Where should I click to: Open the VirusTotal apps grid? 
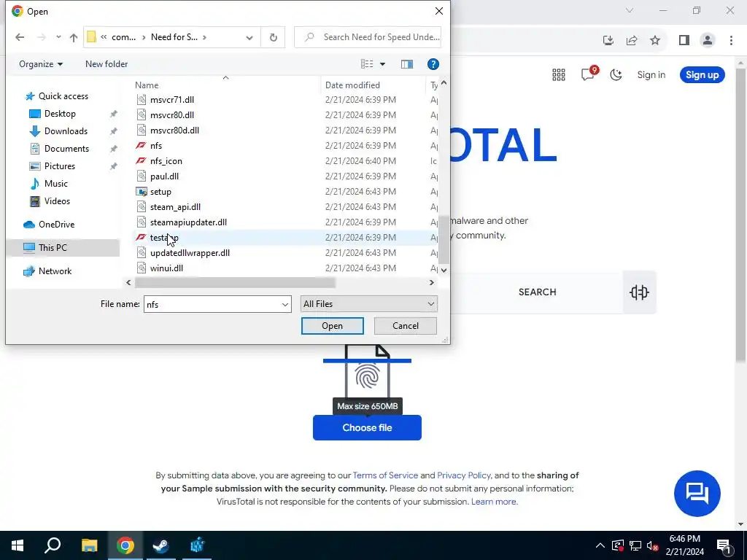pos(558,75)
